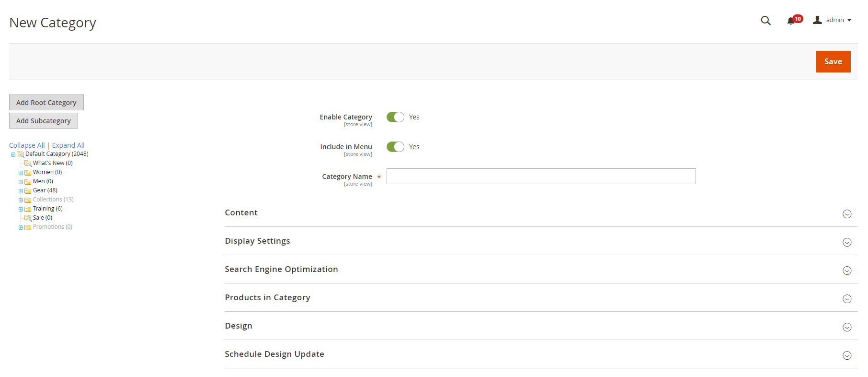Click the Category Name input field
The height and width of the screenshot is (377, 868).
pos(541,177)
